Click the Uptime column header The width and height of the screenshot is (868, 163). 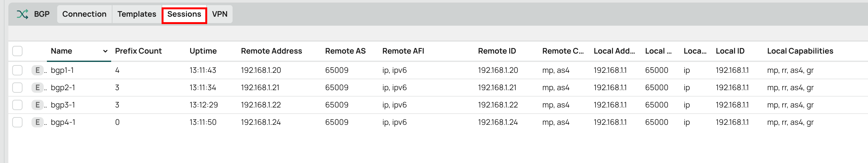click(x=203, y=51)
